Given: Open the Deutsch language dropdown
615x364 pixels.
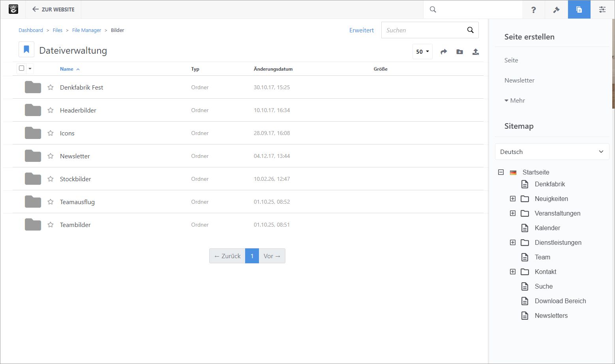Looking at the screenshot, I should (551, 152).
